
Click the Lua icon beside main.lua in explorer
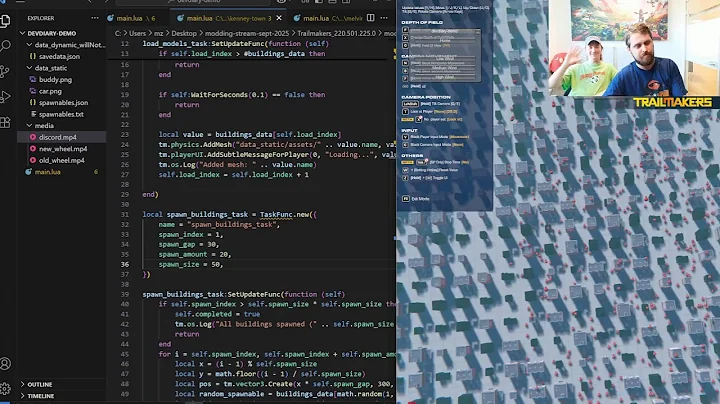(x=28, y=172)
